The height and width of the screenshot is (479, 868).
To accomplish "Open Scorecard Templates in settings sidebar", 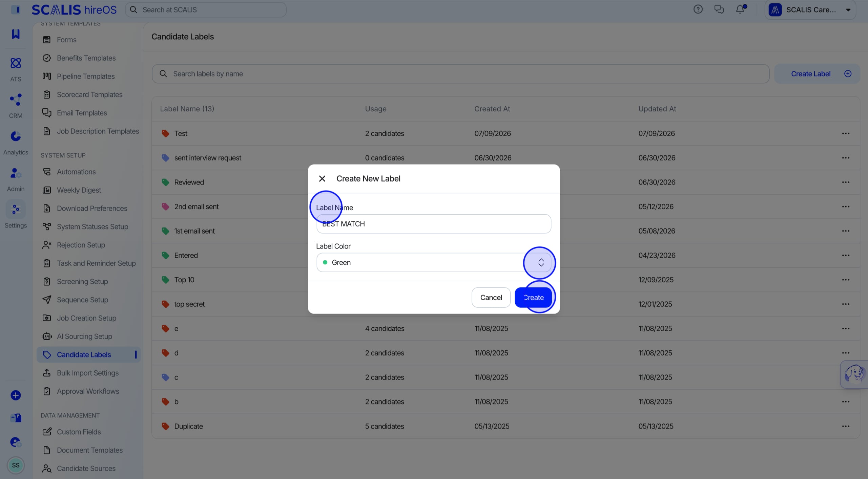I will (x=89, y=94).
